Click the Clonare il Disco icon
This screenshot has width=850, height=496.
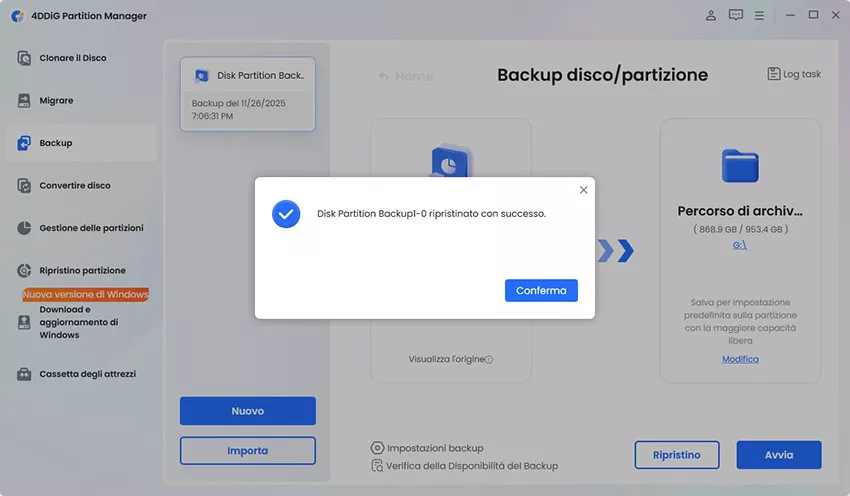[24, 58]
